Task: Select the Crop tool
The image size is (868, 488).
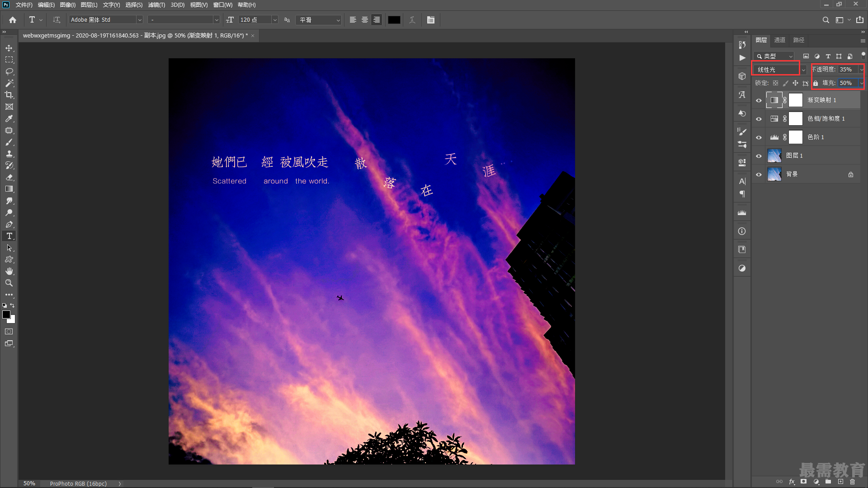Action: 9,95
